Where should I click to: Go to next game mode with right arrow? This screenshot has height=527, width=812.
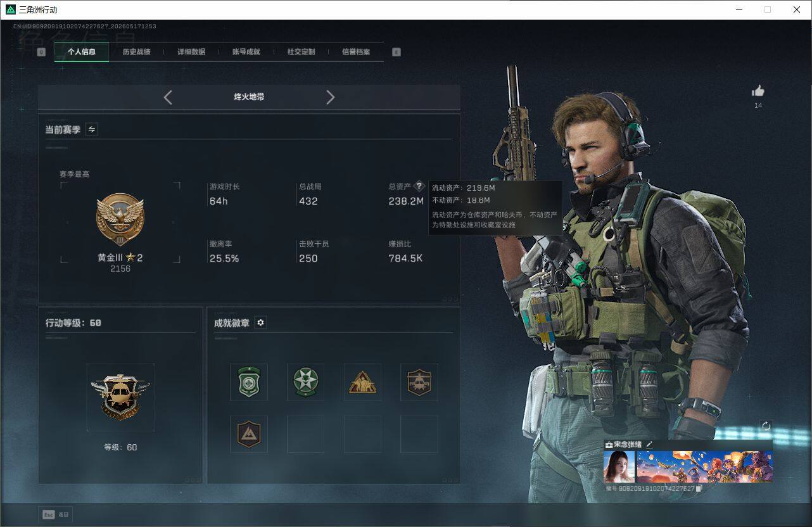[x=330, y=97]
